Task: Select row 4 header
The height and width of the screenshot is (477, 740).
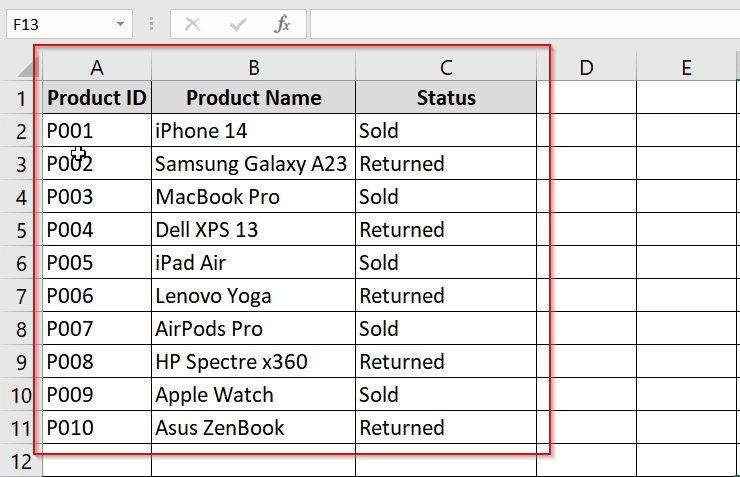Action: pyautogui.click(x=21, y=197)
